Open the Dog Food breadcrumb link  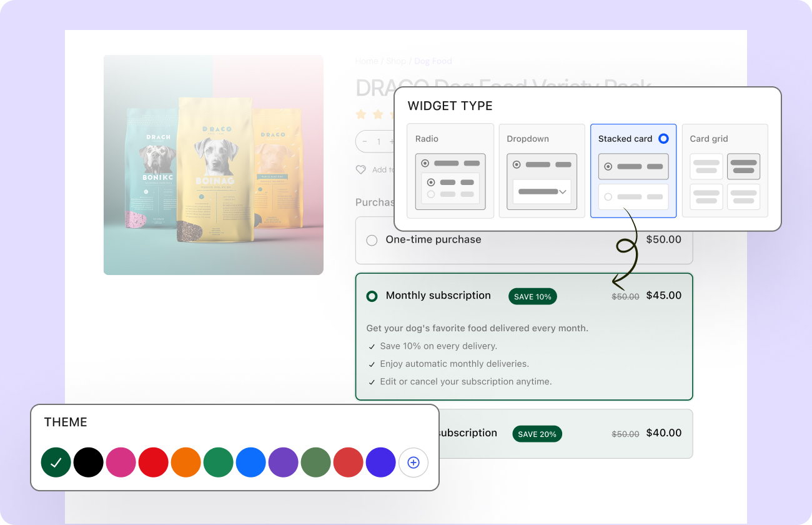click(x=433, y=61)
